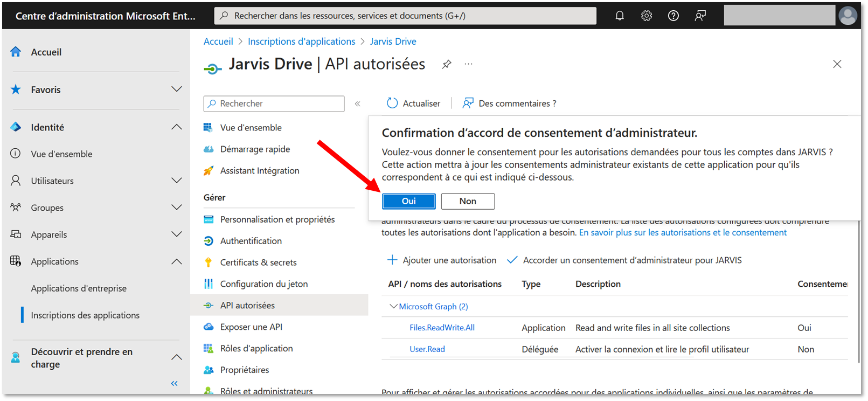
Task: Click the Rechercher field in the resource menu
Action: [x=274, y=103]
